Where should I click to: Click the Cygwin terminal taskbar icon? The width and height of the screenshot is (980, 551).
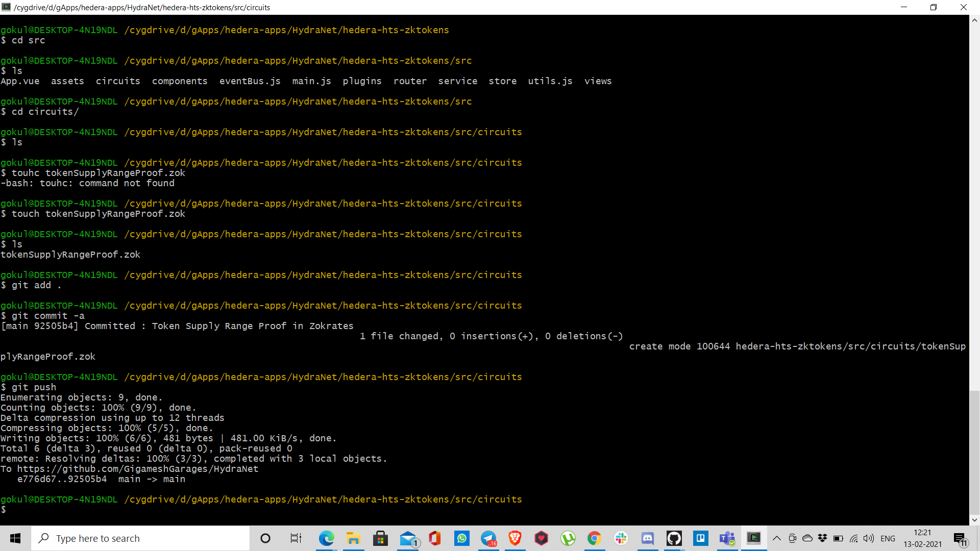753,538
